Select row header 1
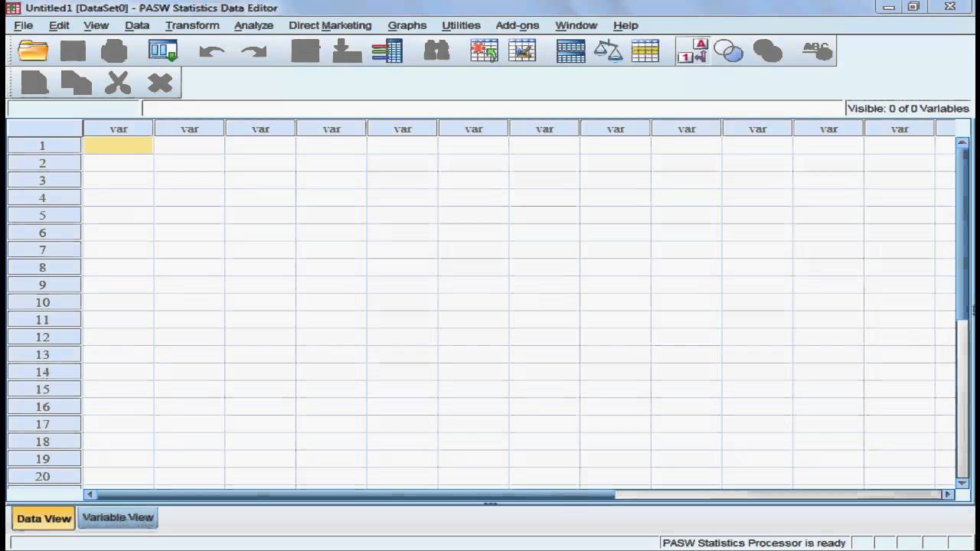The width and height of the screenshot is (980, 551). (x=44, y=145)
